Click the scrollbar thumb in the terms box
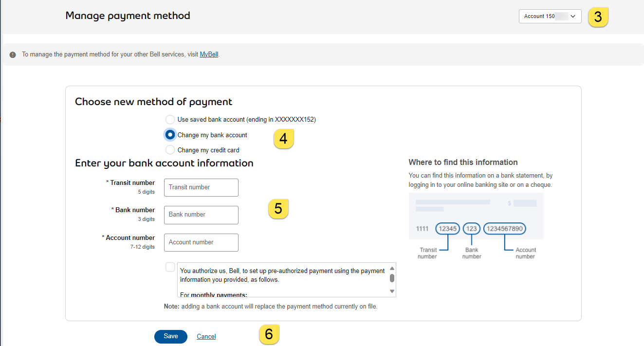 pyautogui.click(x=392, y=278)
